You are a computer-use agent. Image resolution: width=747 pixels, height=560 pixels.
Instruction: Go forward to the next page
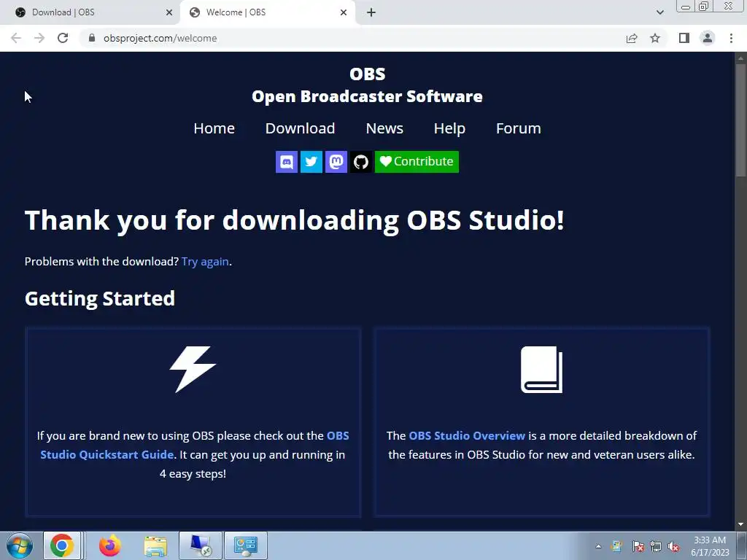point(39,38)
